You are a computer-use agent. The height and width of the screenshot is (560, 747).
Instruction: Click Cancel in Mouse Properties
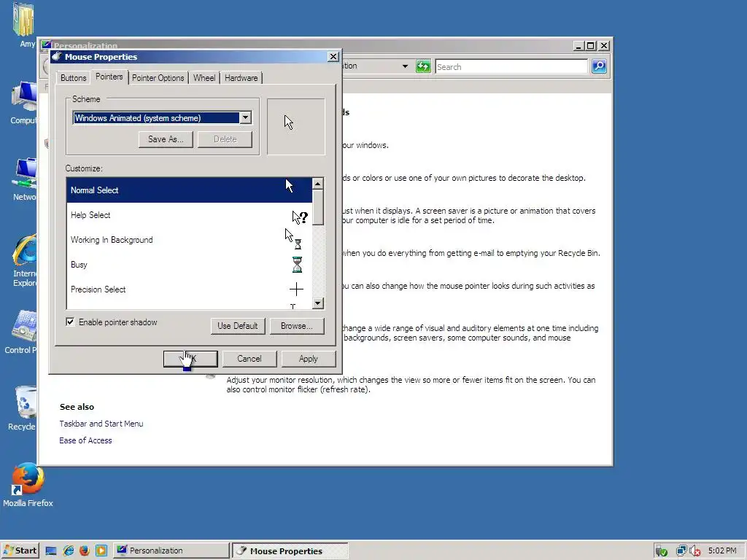pos(249,359)
